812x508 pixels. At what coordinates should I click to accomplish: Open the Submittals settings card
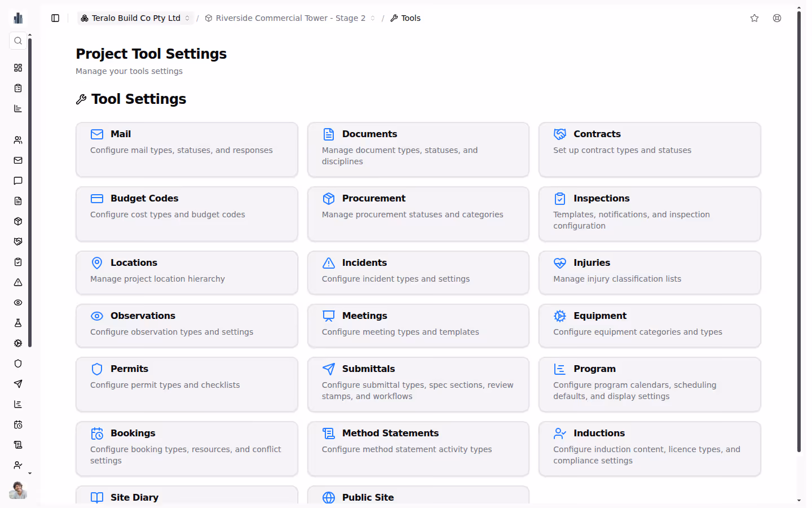point(418,384)
